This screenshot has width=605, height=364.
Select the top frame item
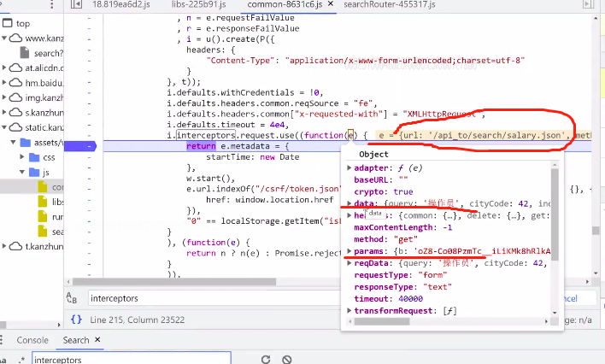23,23
